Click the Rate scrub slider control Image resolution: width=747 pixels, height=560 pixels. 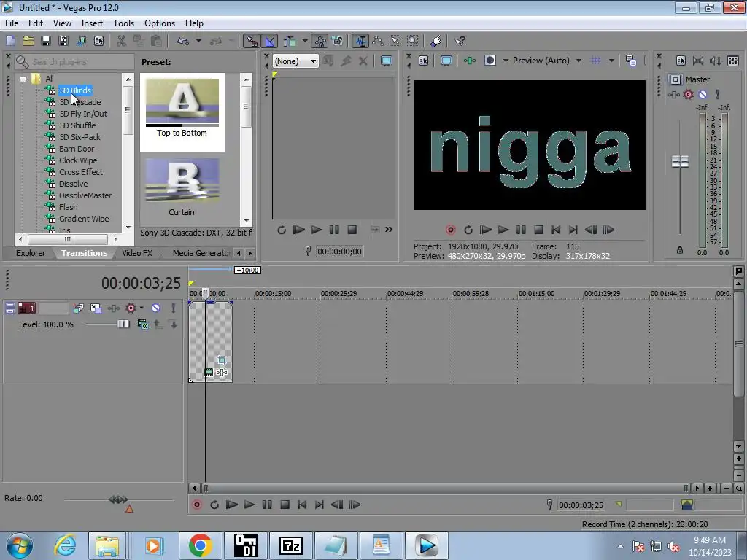[x=118, y=499]
